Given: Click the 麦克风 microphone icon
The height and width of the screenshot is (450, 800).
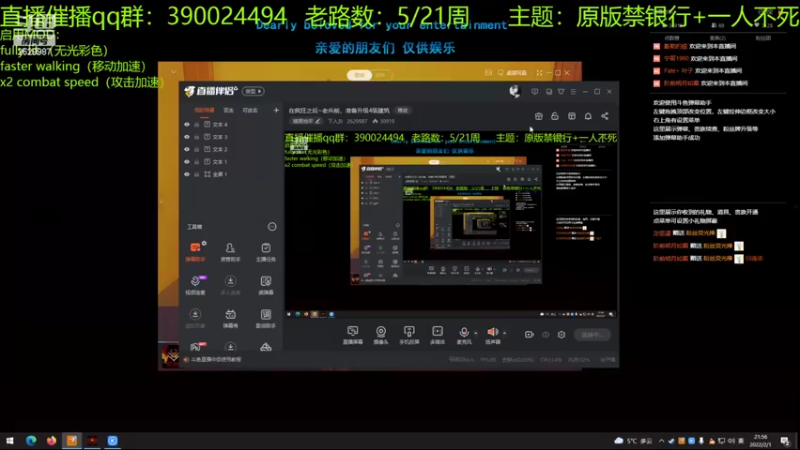Looking at the screenshot, I should pos(463,333).
